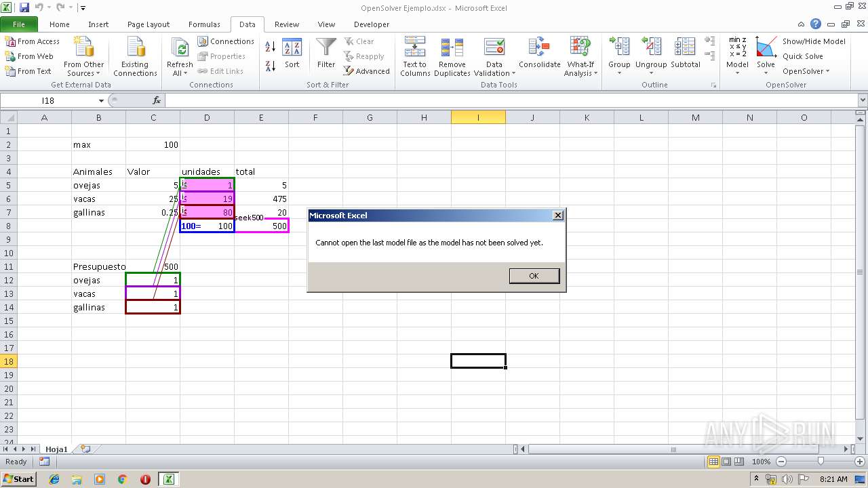
Task: Open Existing Connections
Action: tap(135, 57)
